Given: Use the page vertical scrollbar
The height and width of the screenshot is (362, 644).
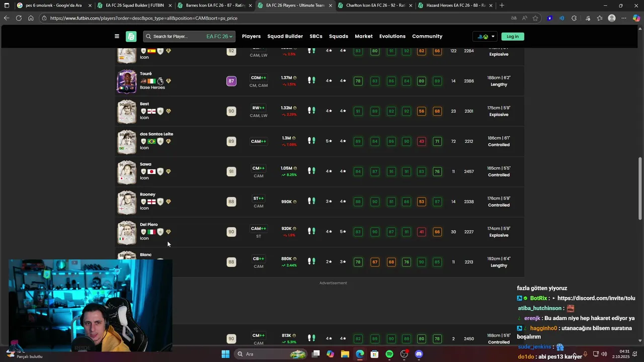Looking at the screenshot, I should tap(640, 189).
